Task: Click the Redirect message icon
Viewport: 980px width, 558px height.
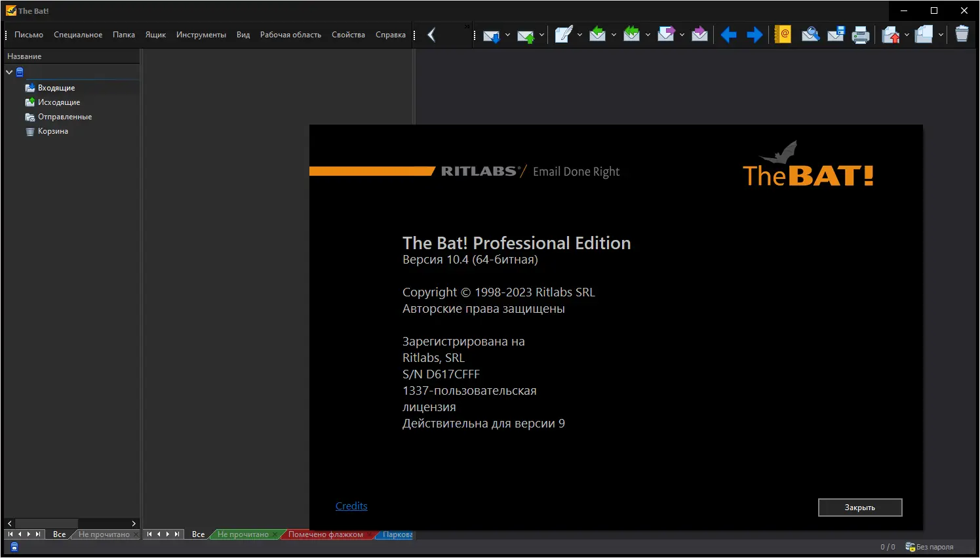Action: [700, 35]
